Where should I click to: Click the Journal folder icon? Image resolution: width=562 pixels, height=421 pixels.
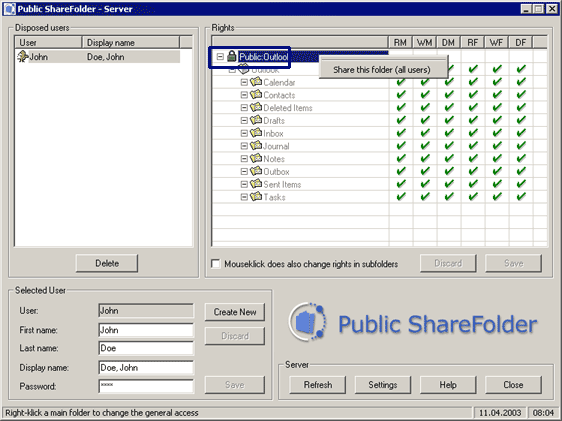point(256,146)
